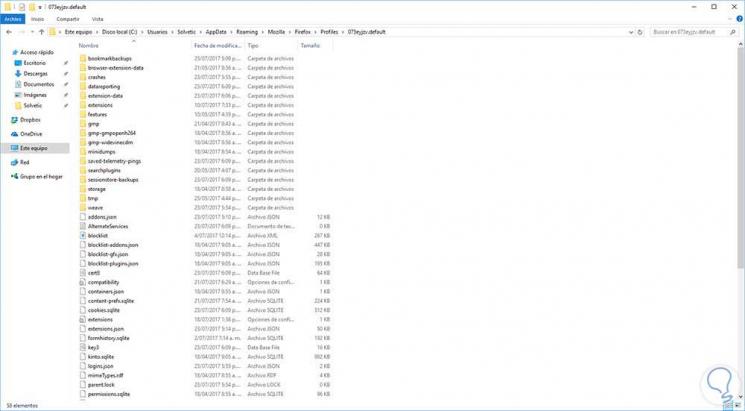
Task: Select the cert8 database file icon
Action: (x=83, y=273)
